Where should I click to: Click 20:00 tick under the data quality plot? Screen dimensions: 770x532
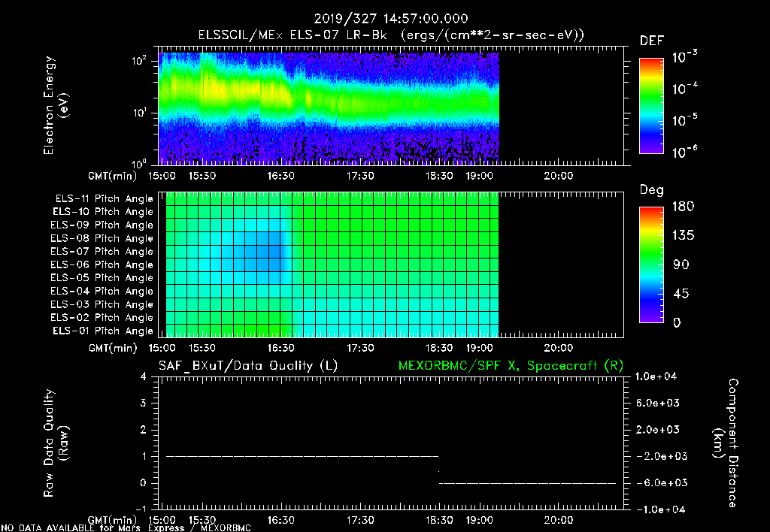[559, 520]
